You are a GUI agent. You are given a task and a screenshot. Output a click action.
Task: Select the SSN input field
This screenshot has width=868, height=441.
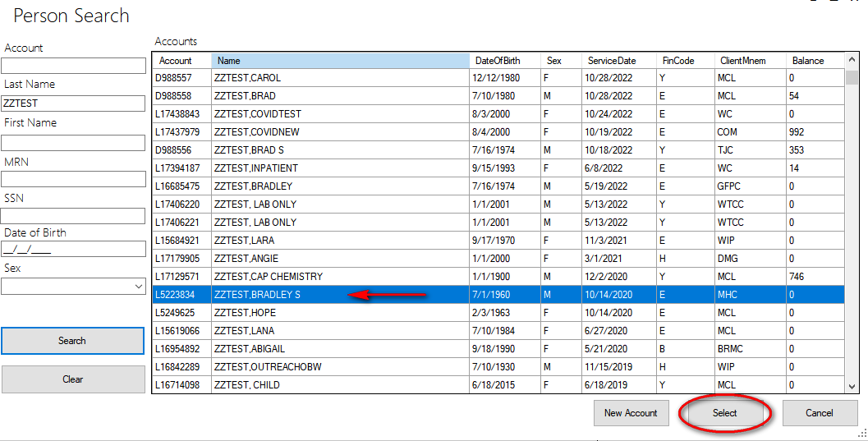click(x=73, y=215)
